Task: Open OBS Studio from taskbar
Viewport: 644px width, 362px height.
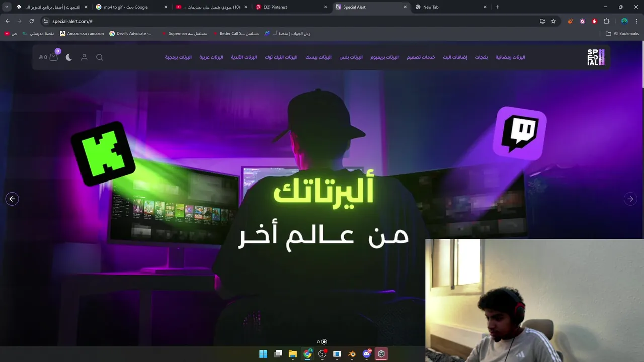Action: pos(323,354)
